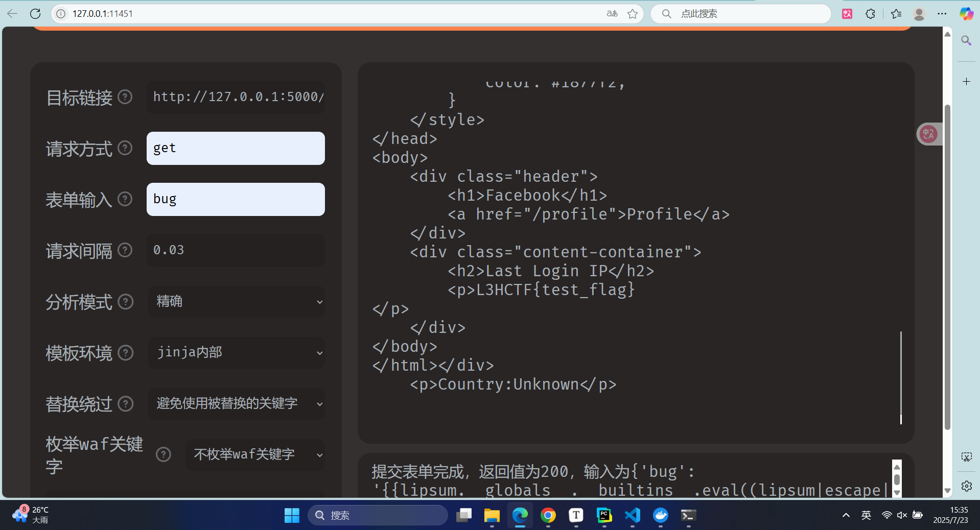Expand the 模板环境 dropdown showing jinja内部
The image size is (980, 530).
tap(237, 353)
